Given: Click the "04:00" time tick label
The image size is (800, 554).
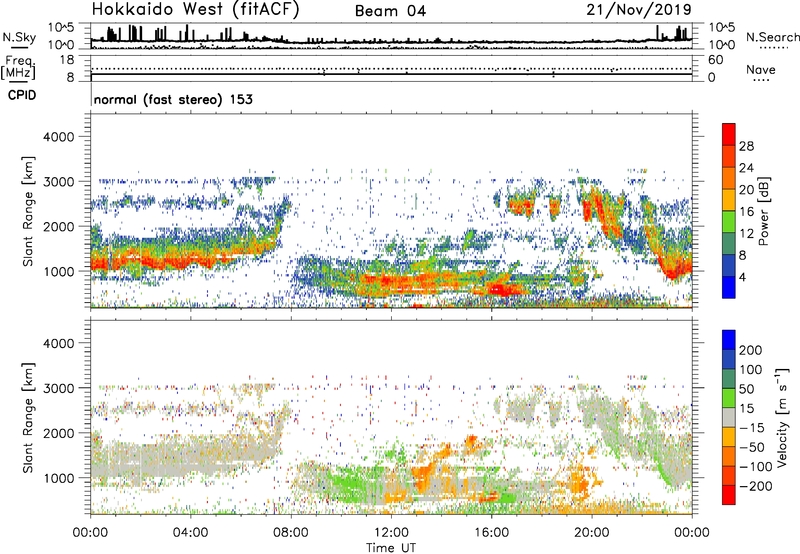Looking at the screenshot, I should coord(191,533).
